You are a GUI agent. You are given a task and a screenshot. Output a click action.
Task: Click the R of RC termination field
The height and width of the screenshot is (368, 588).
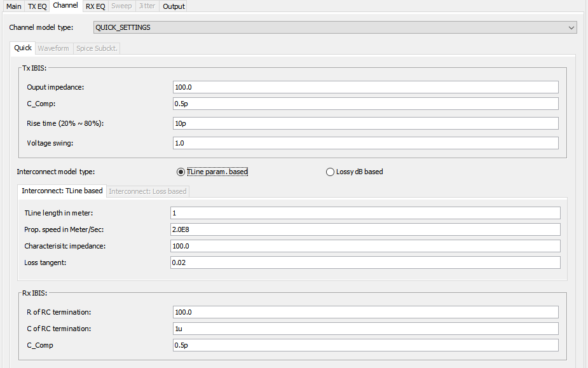365,312
